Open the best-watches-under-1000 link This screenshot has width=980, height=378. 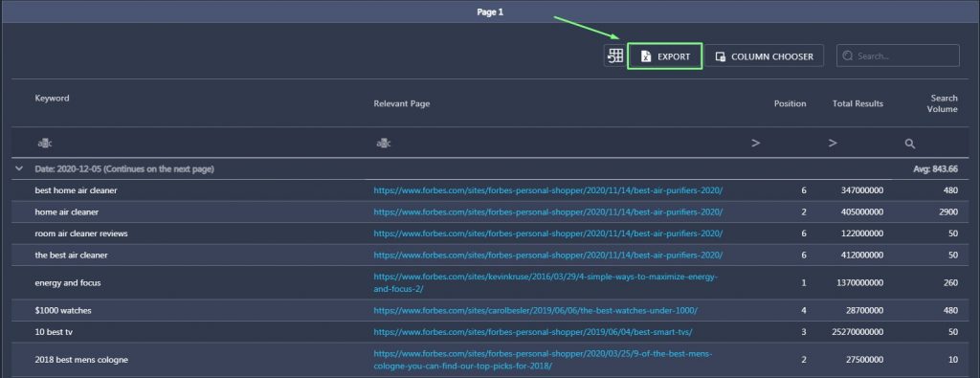point(536,310)
